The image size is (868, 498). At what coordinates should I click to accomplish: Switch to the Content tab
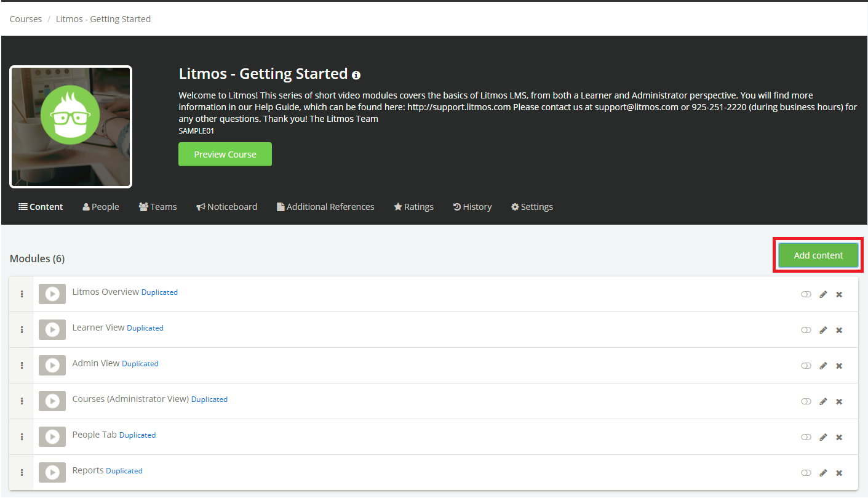coord(41,207)
